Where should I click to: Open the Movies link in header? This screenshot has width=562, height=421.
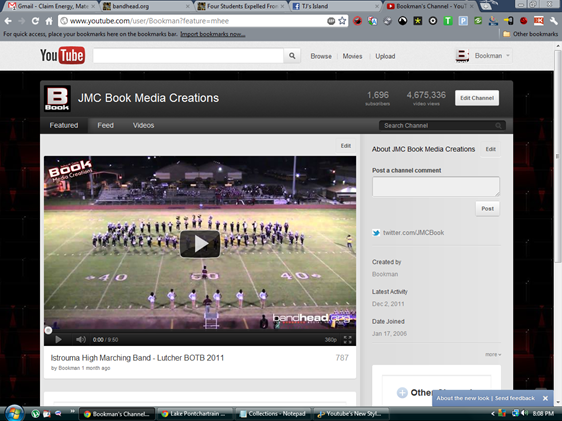click(352, 56)
